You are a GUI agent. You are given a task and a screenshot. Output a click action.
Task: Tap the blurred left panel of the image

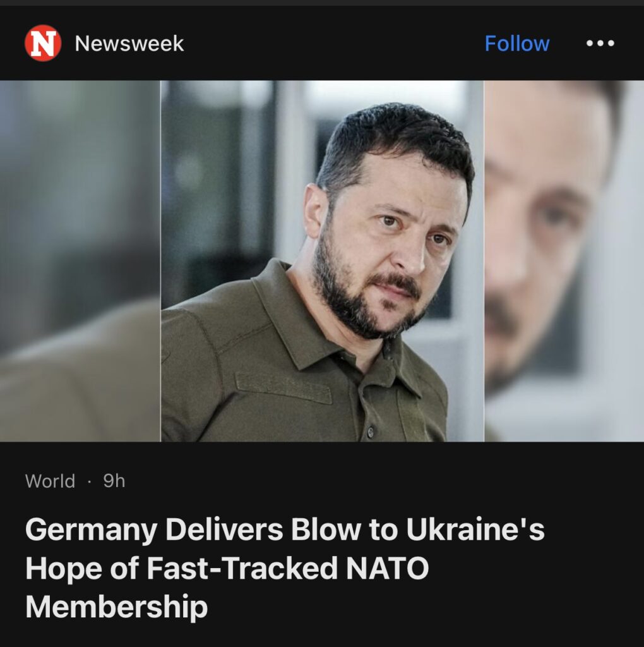pyautogui.click(x=80, y=261)
